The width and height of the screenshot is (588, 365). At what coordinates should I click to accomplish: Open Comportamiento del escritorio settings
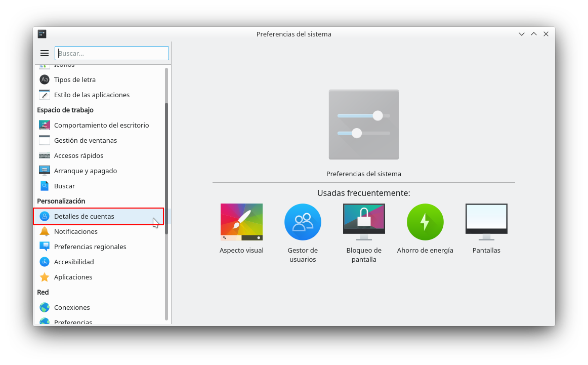[x=101, y=125]
